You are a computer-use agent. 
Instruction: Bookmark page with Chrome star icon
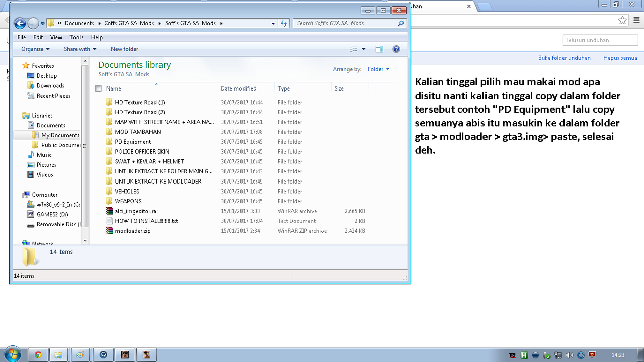[623, 20]
